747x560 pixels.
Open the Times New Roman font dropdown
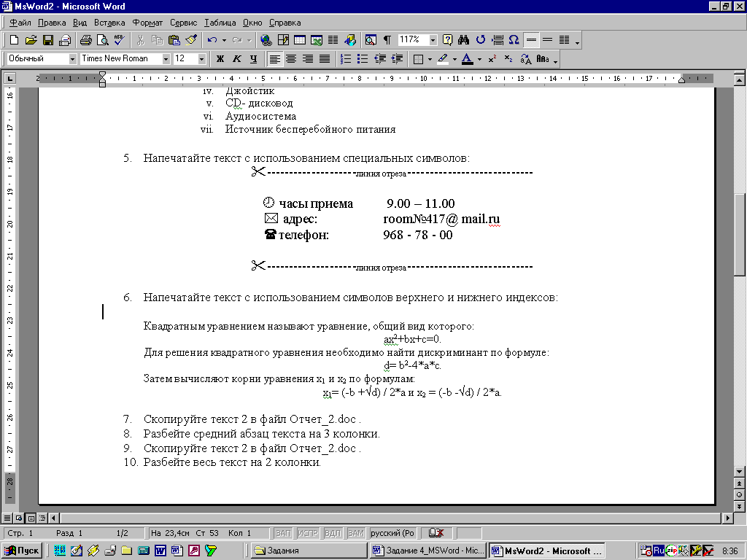click(x=166, y=59)
